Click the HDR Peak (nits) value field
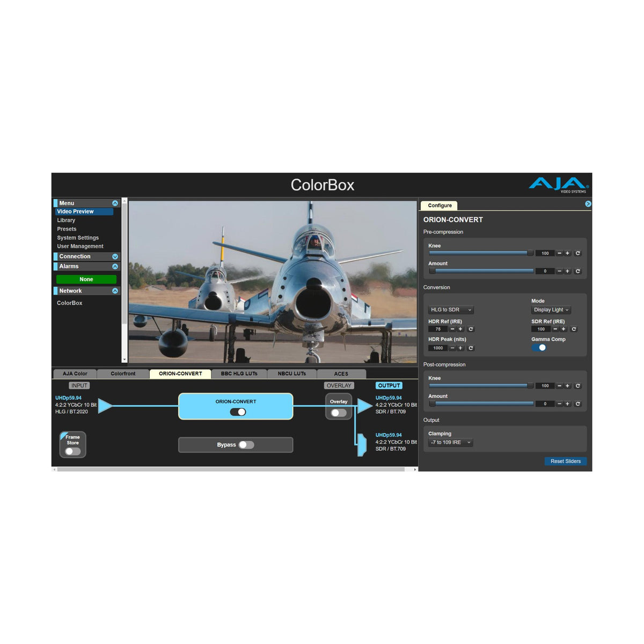The image size is (644, 644). pos(438,348)
